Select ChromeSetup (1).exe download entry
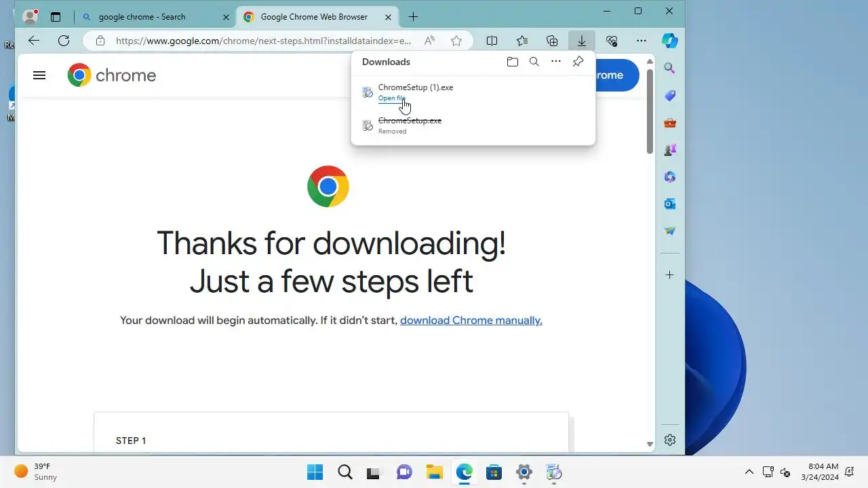The height and width of the screenshot is (488, 868). click(473, 92)
